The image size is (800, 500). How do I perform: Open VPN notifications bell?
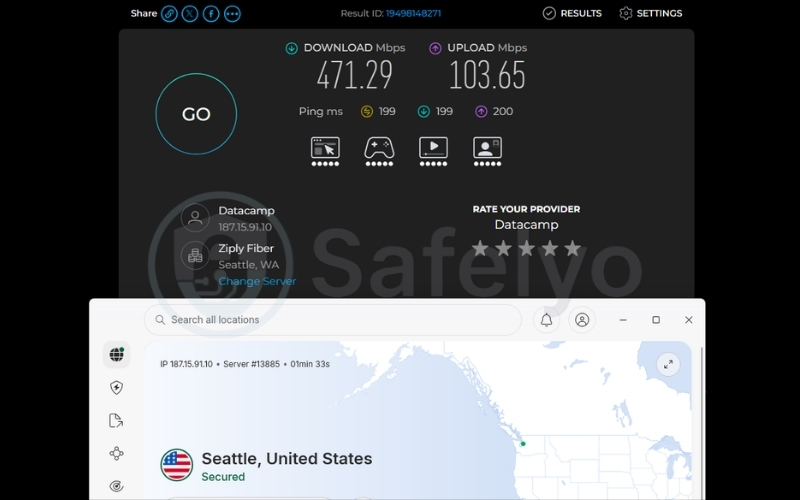coord(546,320)
